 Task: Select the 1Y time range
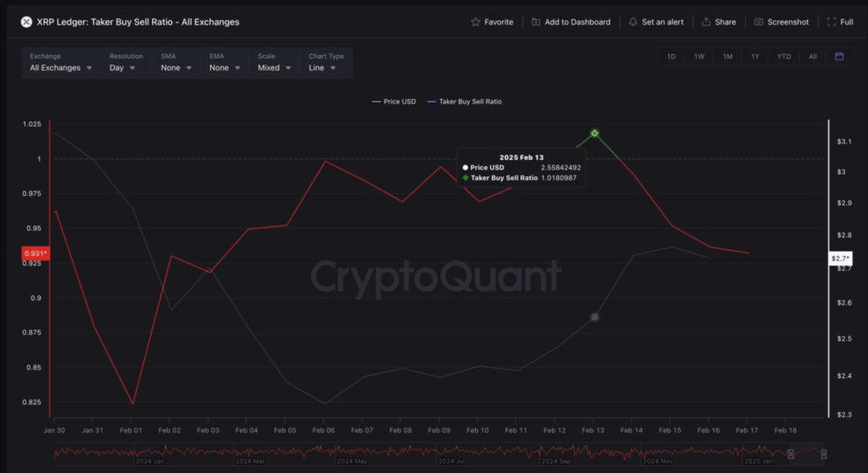coord(755,57)
